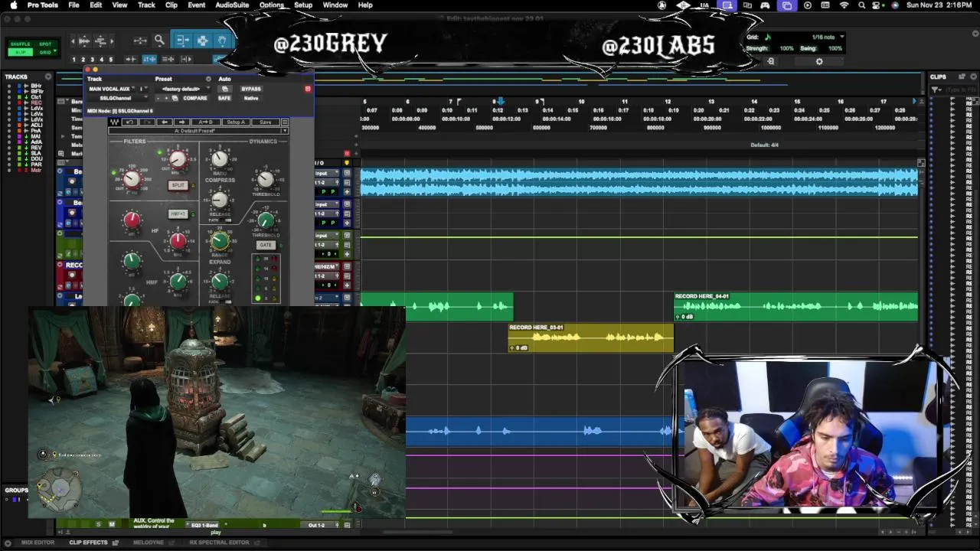This screenshot has height=551, width=980.
Task: Open the Clips list options icon
Action: (x=972, y=77)
